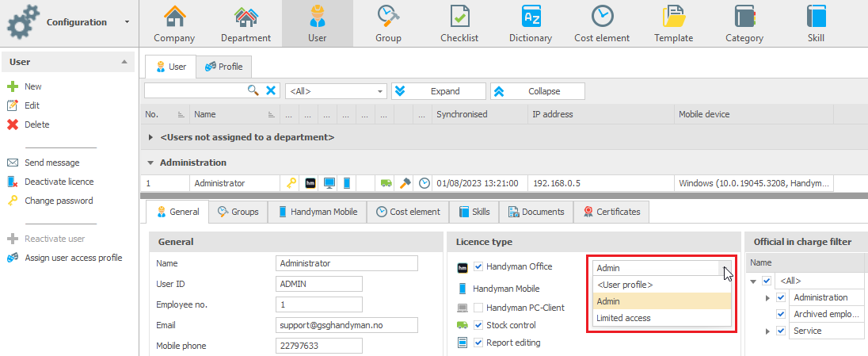
Task: Open the Company section icon
Action: (x=174, y=16)
